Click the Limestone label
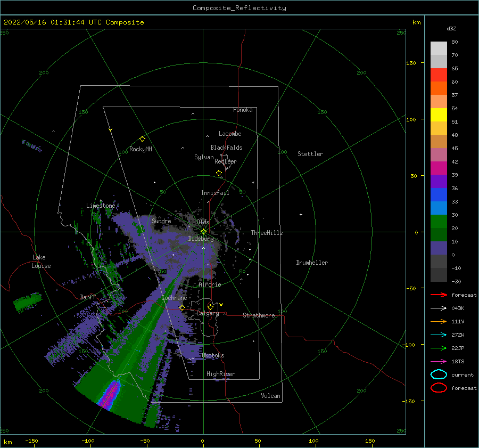 [101, 206]
